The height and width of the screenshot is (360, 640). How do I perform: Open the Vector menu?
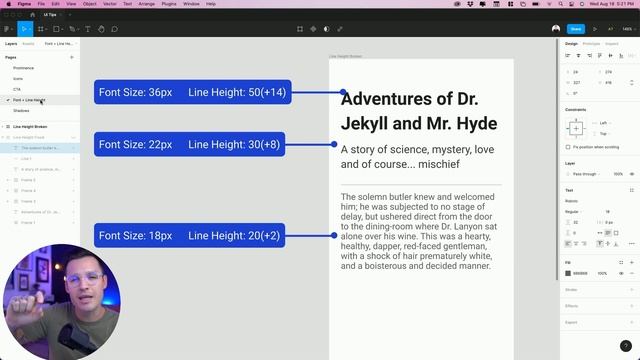(109, 4)
